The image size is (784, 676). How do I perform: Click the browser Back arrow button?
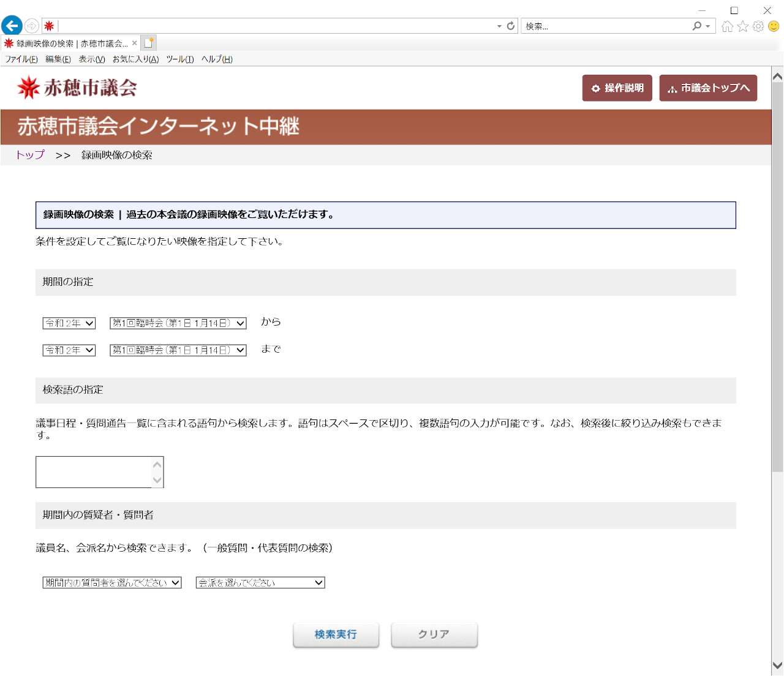tap(12, 26)
